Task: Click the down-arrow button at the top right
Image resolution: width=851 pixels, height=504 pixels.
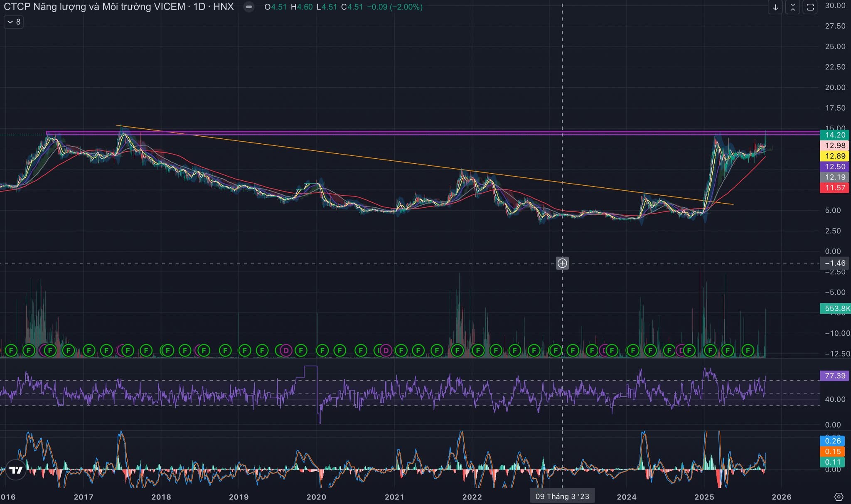Action: tap(775, 7)
